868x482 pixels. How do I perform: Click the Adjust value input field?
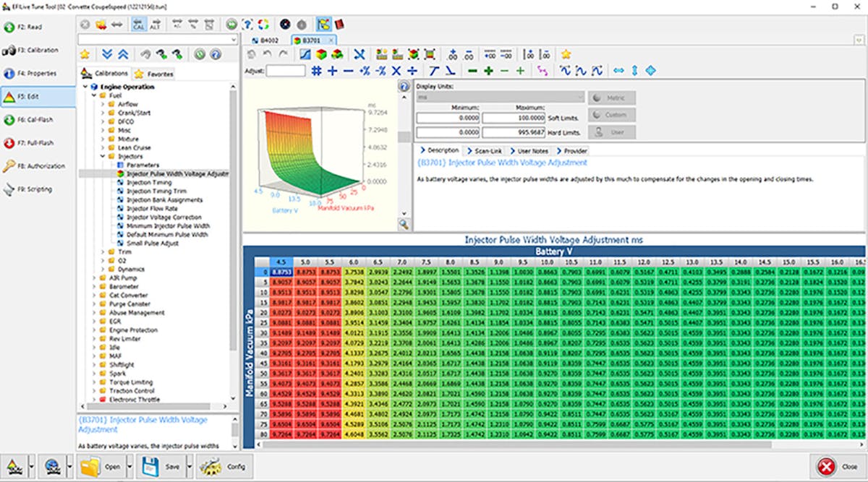coord(285,71)
